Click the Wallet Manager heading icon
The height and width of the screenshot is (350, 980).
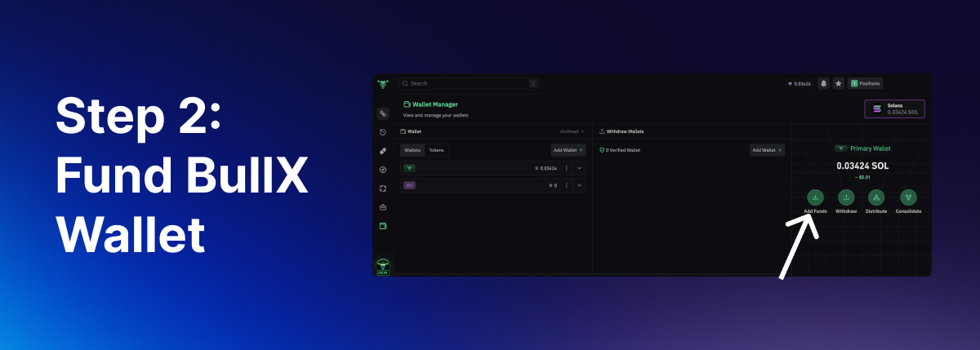[407, 104]
